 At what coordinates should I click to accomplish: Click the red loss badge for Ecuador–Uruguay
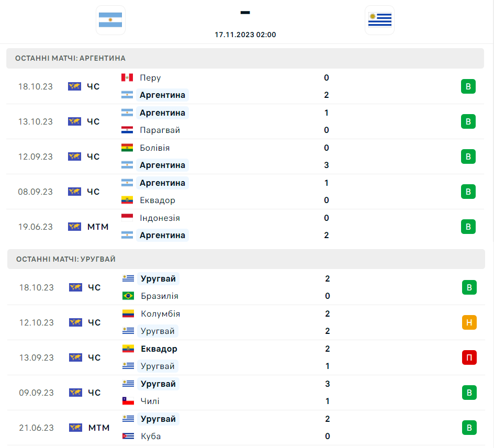pos(469,357)
